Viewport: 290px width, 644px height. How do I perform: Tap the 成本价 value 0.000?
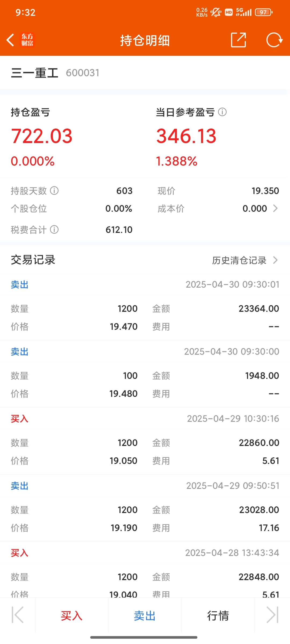255,208
